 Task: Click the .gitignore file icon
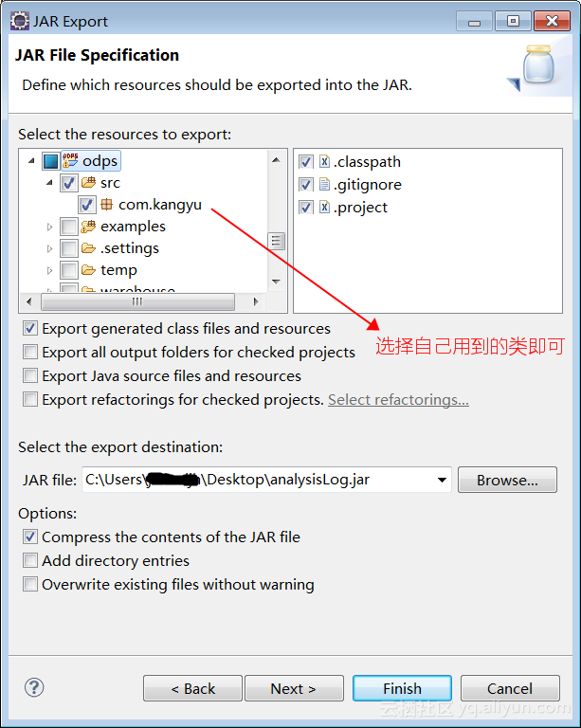pos(324,184)
